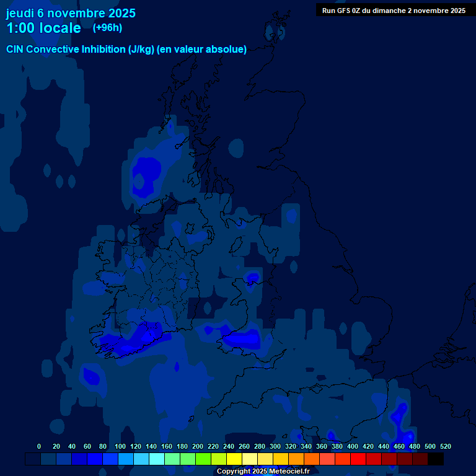Click the 100 value on the legend scale
This screenshot has height=476, width=476.
120,446
